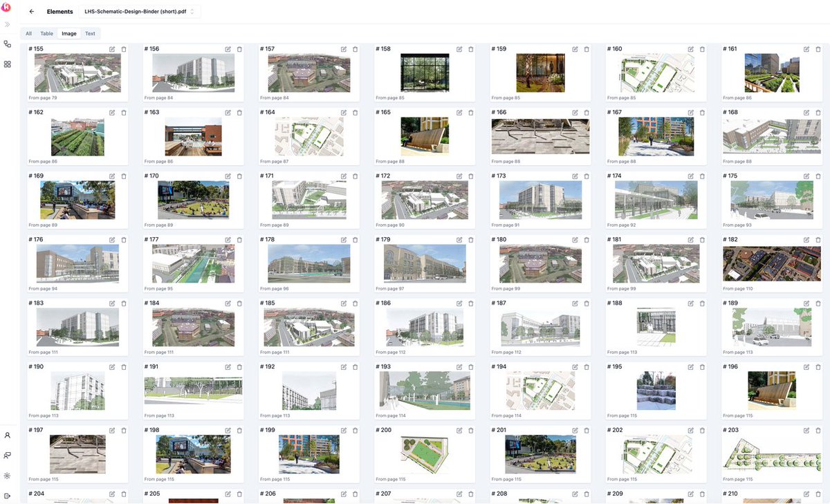830x504 pixels.
Task: Open thumbnail of element # 201
Action: point(540,454)
